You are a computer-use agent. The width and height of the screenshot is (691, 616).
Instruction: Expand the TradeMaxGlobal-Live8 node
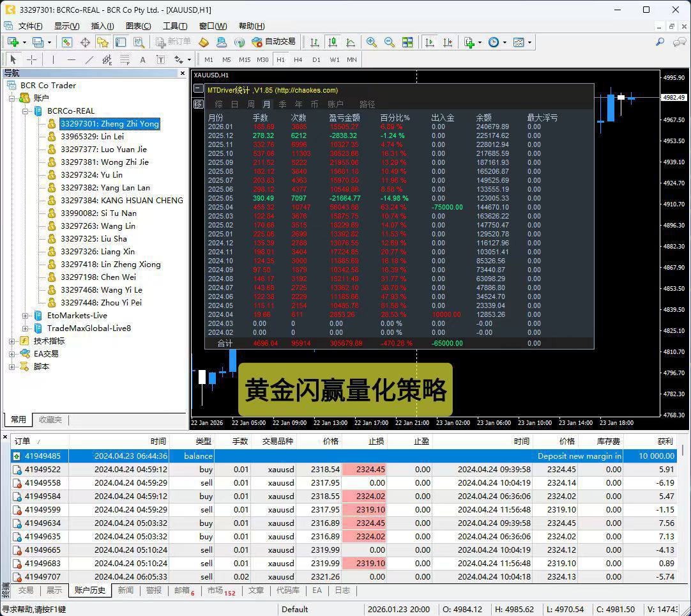click(x=25, y=328)
